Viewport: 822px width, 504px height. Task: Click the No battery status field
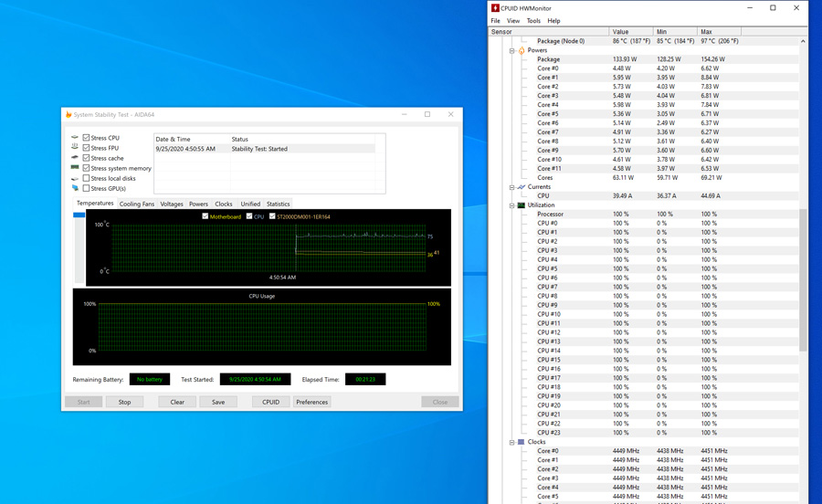coord(150,379)
